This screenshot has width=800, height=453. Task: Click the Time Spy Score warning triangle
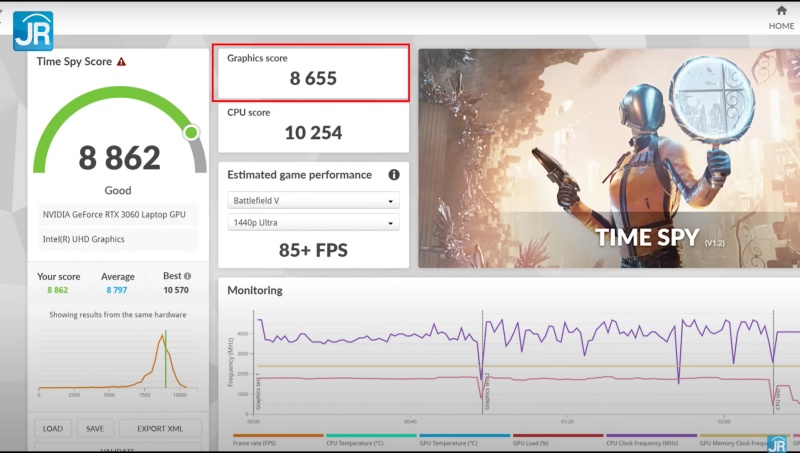[x=121, y=62]
